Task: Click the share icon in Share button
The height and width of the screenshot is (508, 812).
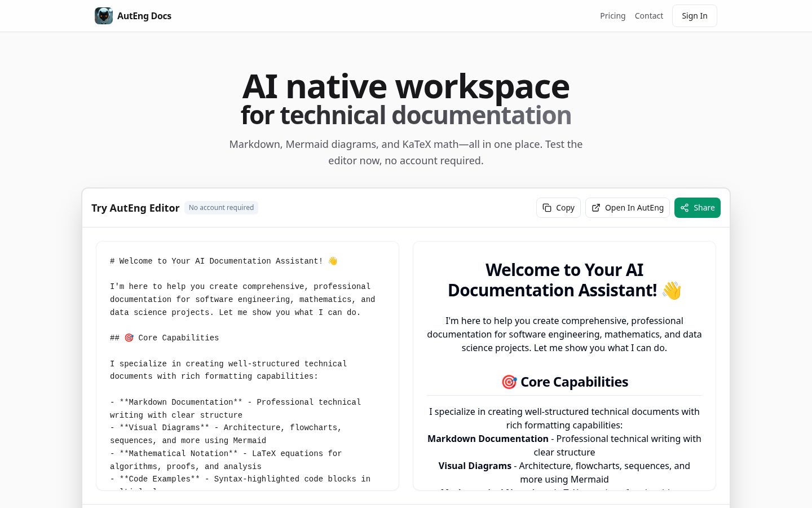Action: [x=685, y=208]
